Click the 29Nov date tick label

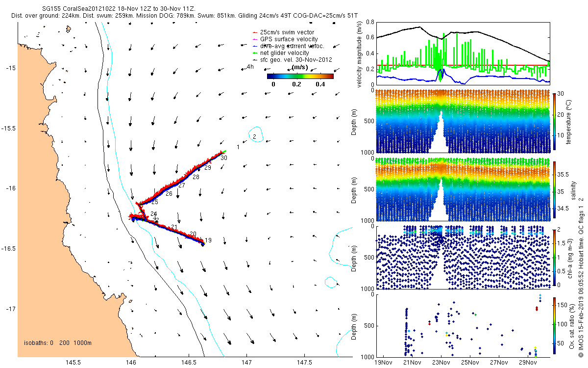tap(528, 363)
